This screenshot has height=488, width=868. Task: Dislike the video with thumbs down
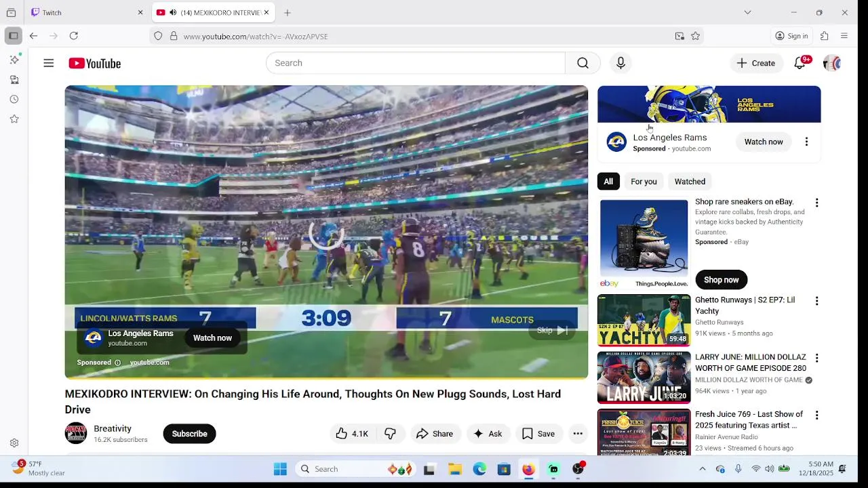coord(391,434)
